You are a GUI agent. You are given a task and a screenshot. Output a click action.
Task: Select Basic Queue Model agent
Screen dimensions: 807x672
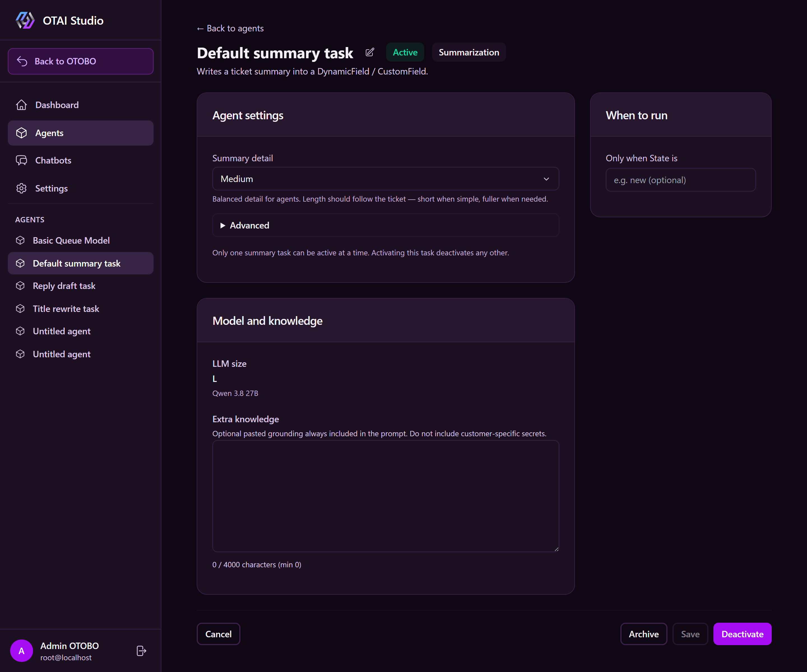tap(81, 241)
